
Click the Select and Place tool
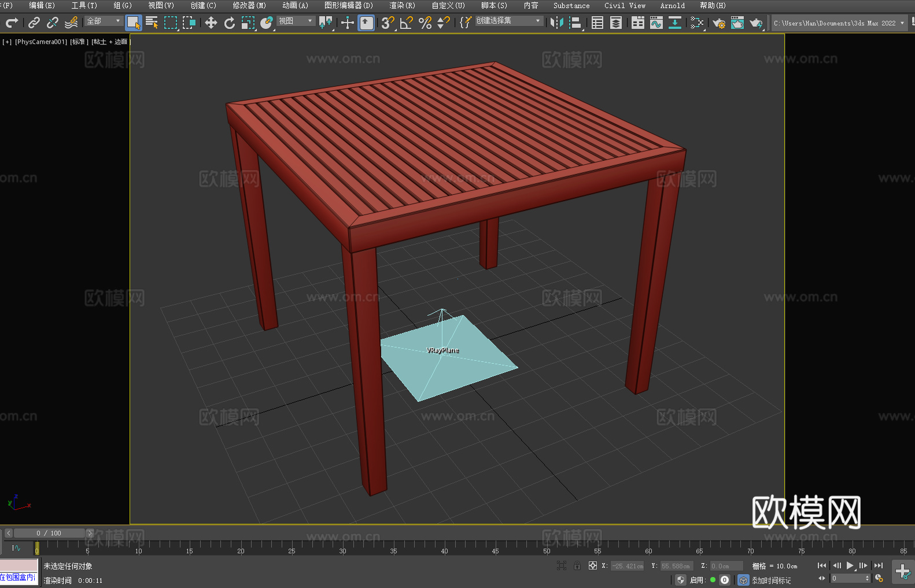coord(267,23)
